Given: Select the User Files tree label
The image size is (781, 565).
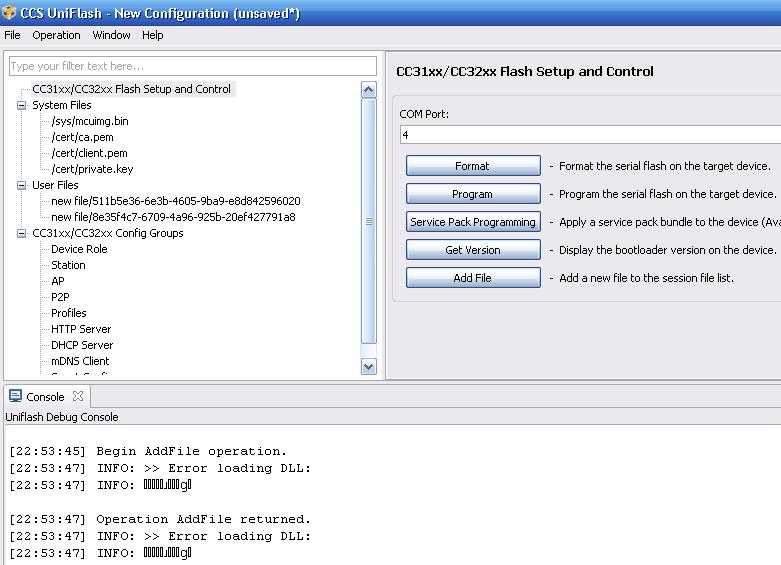Looking at the screenshot, I should [55, 185].
